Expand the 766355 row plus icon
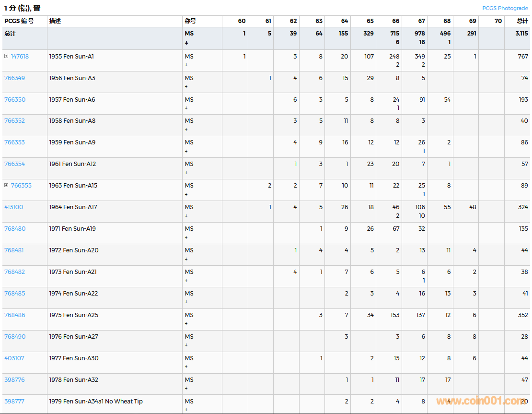The width and height of the screenshot is (532, 414). pyautogui.click(x=6, y=185)
